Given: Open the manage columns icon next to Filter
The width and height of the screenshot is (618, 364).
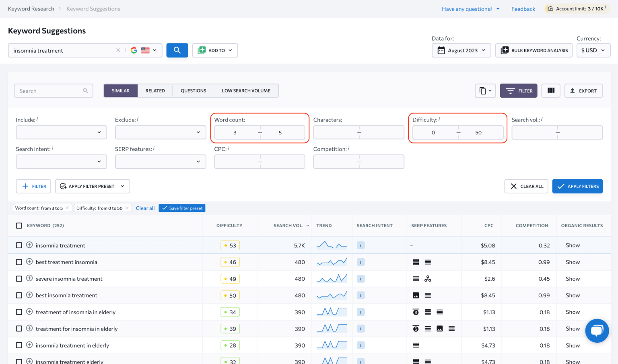Looking at the screenshot, I should pos(551,90).
